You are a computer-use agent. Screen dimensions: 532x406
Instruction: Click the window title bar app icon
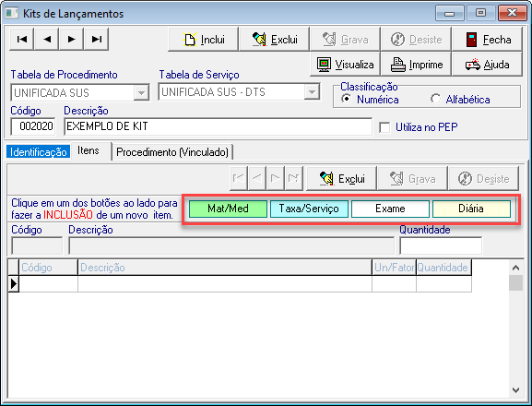12,13
